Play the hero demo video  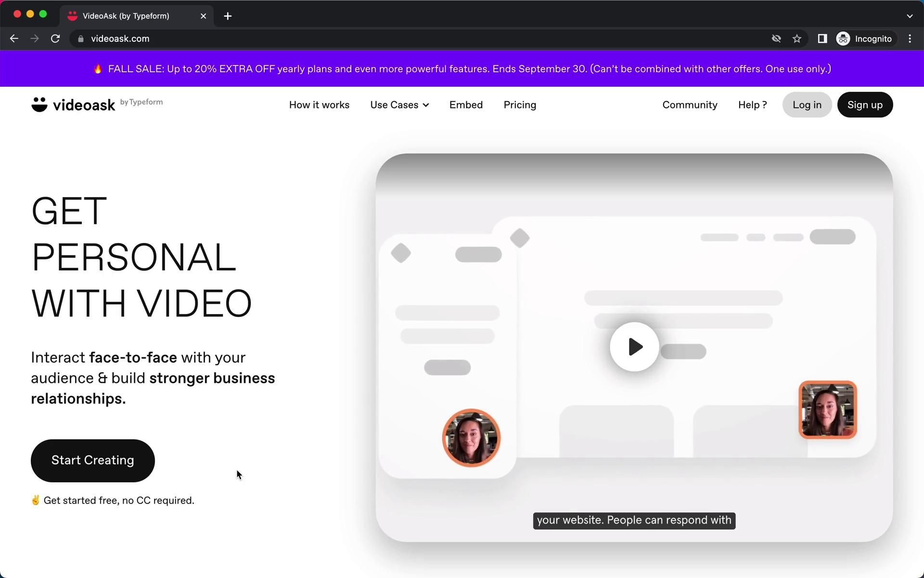(634, 347)
